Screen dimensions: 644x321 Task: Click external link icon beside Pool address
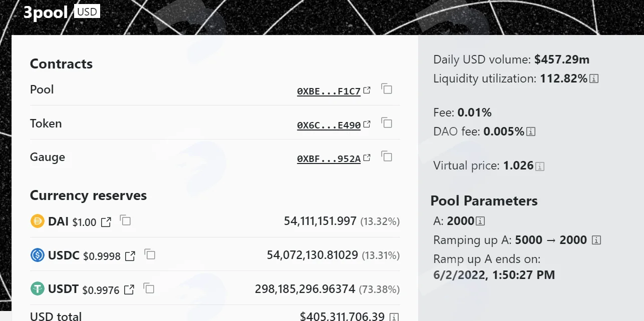click(367, 90)
